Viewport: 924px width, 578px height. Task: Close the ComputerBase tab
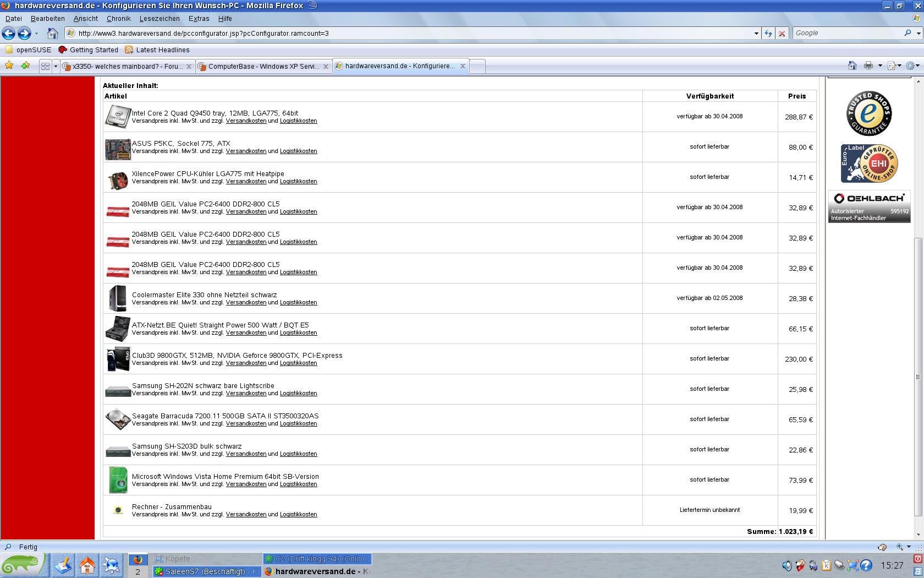click(x=326, y=66)
